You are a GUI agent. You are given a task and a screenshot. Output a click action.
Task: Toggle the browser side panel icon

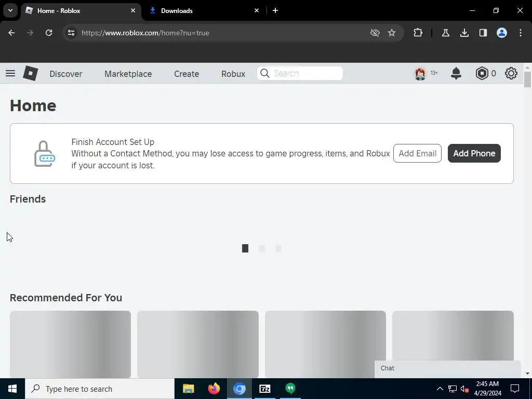[483, 33]
